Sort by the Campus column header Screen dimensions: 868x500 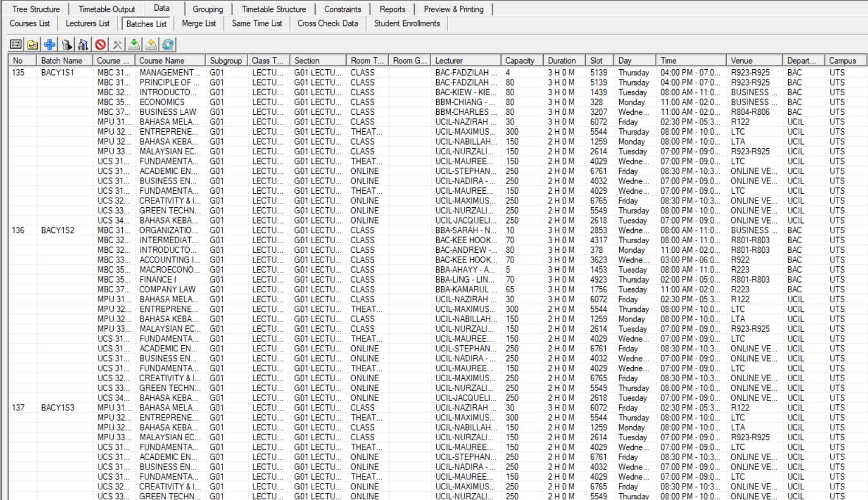[846, 60]
